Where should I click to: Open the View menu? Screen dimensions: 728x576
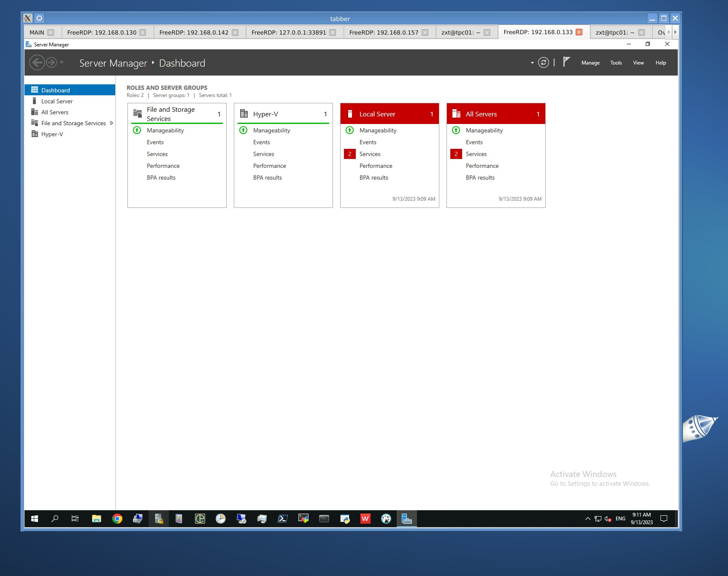pyautogui.click(x=638, y=63)
